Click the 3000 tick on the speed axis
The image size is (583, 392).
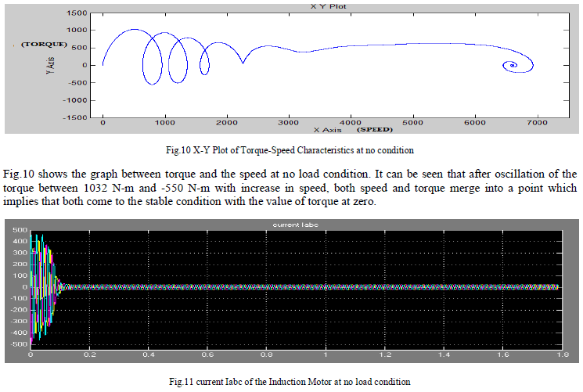[x=289, y=123]
